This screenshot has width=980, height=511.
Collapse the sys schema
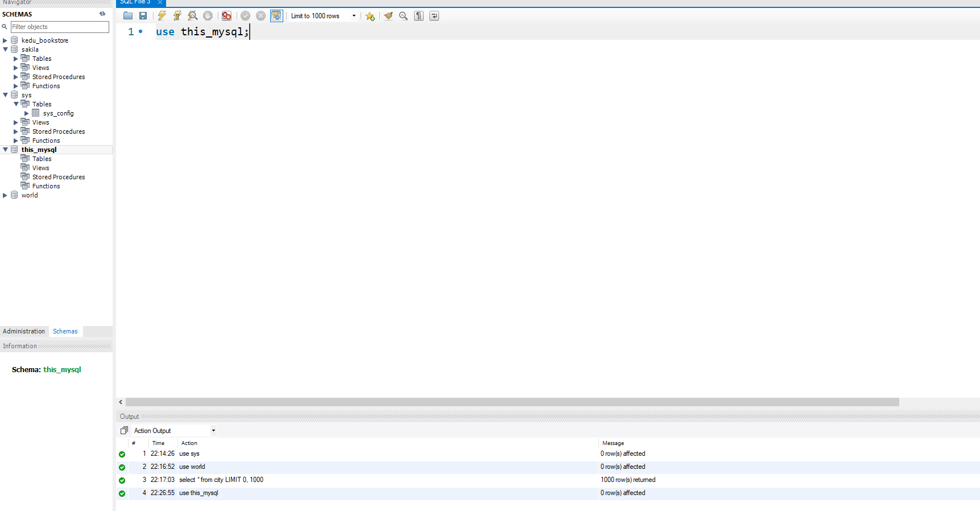point(5,95)
